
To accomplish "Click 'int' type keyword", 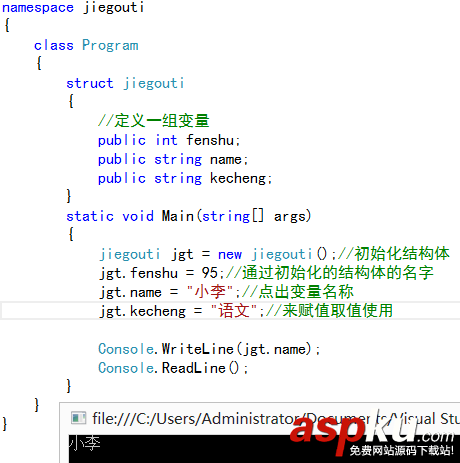I will [166, 140].
